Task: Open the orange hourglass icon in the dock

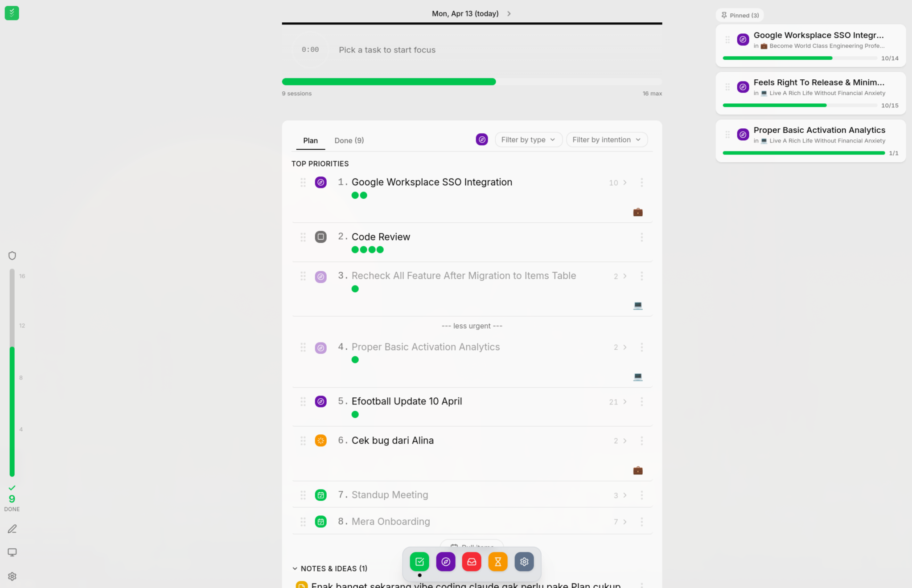Action: pyautogui.click(x=498, y=562)
